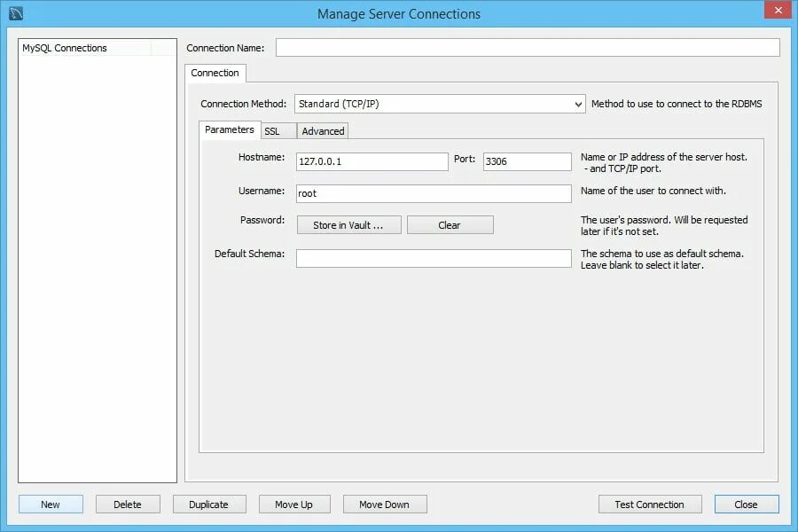Open the Advanced tab
This screenshot has height=532, width=798.
pyautogui.click(x=323, y=131)
